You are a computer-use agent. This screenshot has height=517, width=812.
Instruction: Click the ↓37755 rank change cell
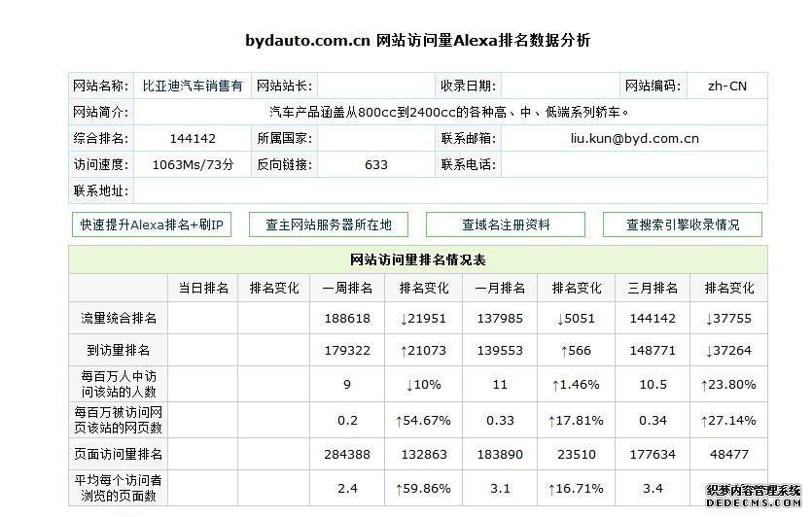click(728, 319)
